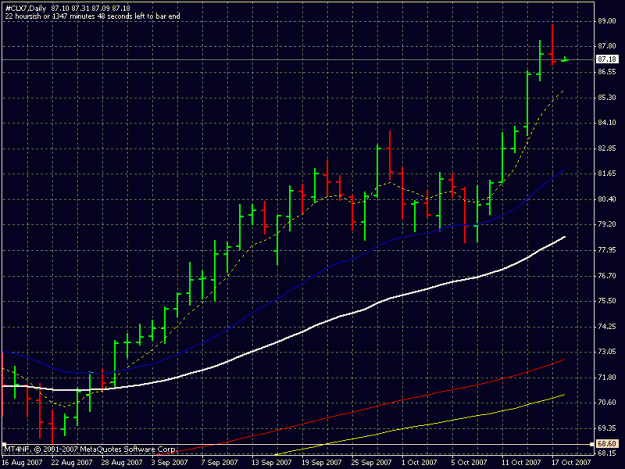
Task: Click the #CLX7,Daily chart title text
Action: (x=26, y=8)
